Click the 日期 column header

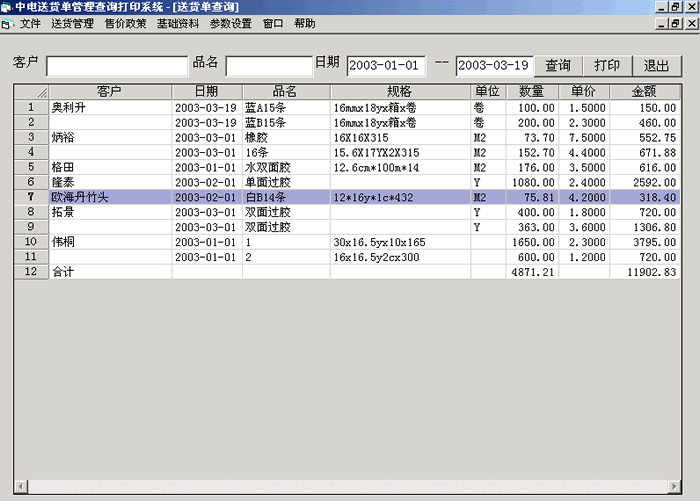(x=207, y=92)
